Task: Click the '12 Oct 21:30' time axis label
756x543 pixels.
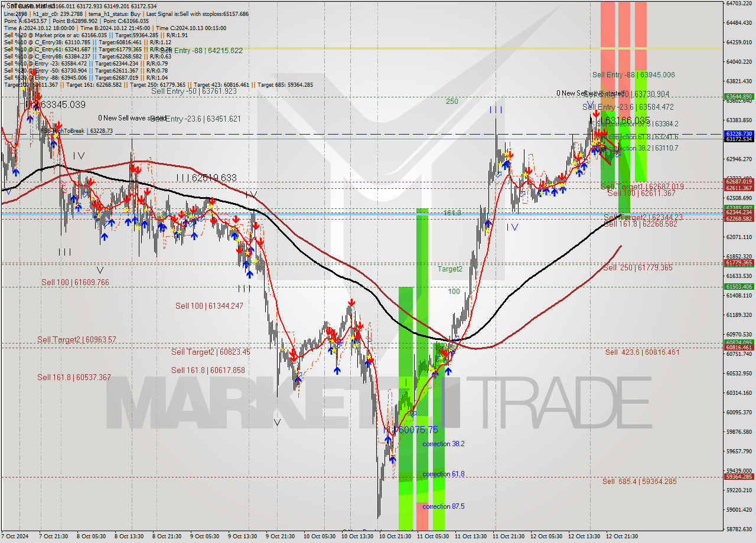Action: (621, 537)
